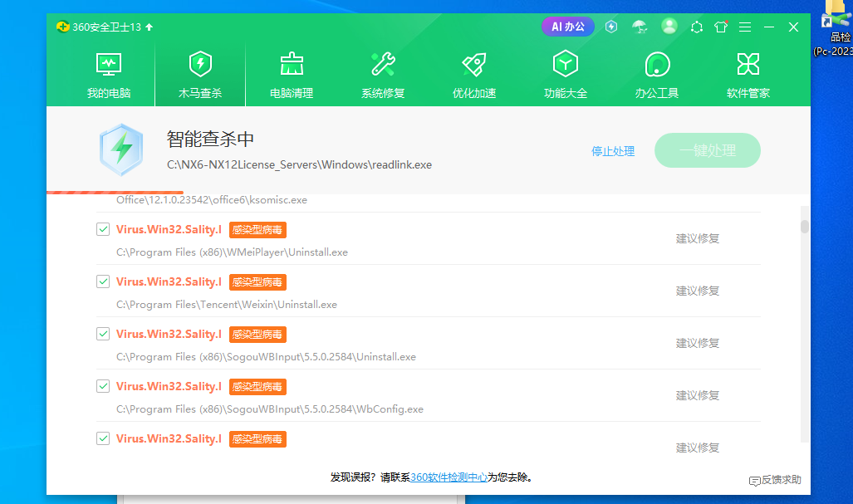
Task: Click 建议修复 for WbConfig.exe
Action: 698,395
